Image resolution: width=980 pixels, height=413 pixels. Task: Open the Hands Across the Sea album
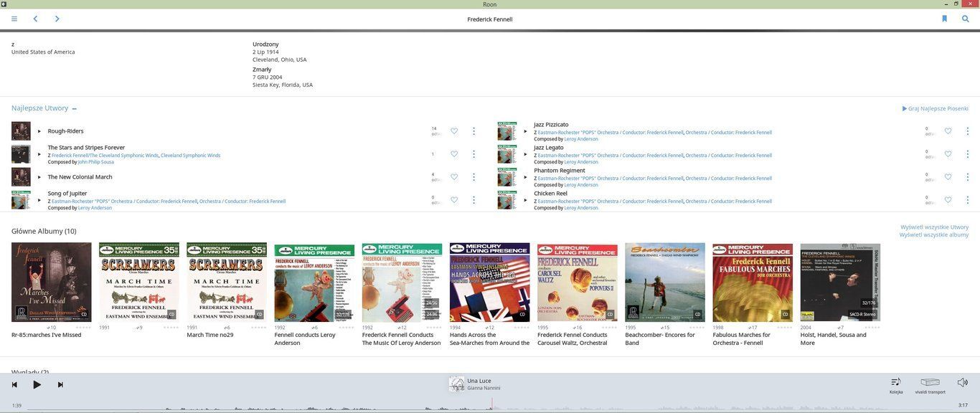click(x=490, y=283)
